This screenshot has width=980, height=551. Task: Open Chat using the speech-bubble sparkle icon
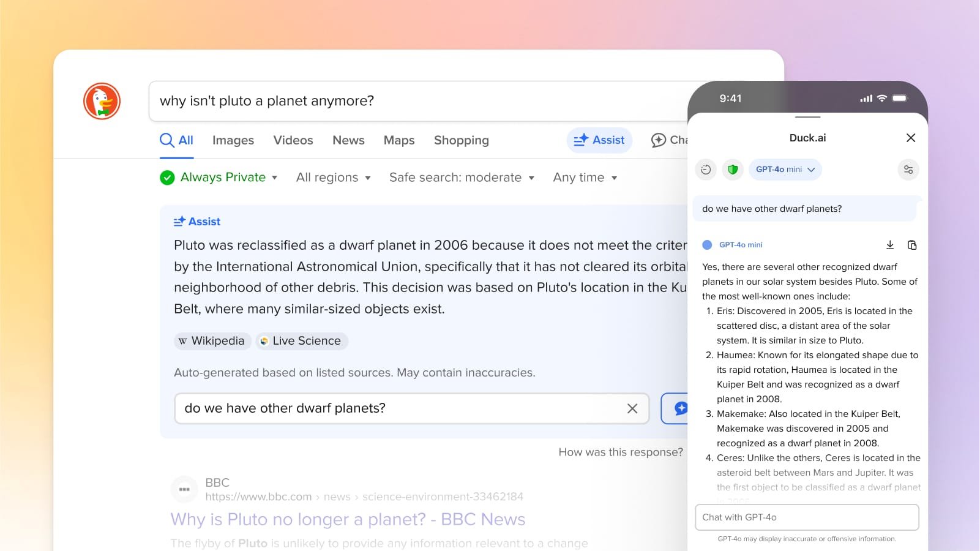(x=658, y=140)
